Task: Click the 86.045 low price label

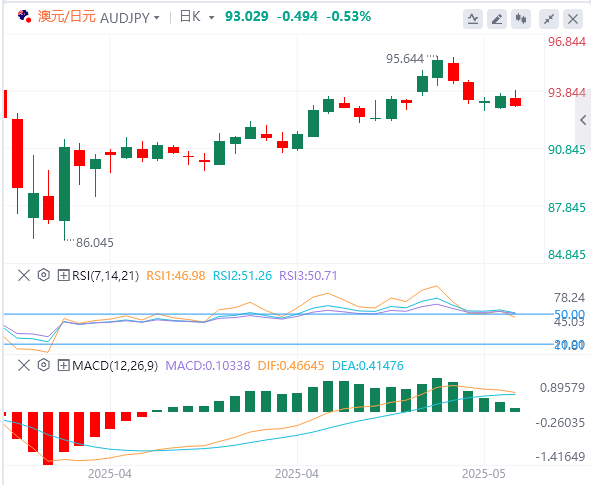Action: [x=95, y=243]
